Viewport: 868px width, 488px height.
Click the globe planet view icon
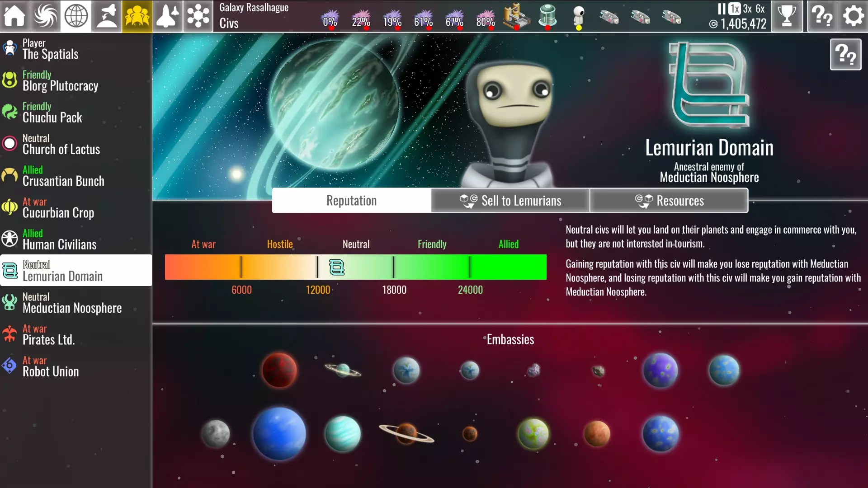click(76, 16)
